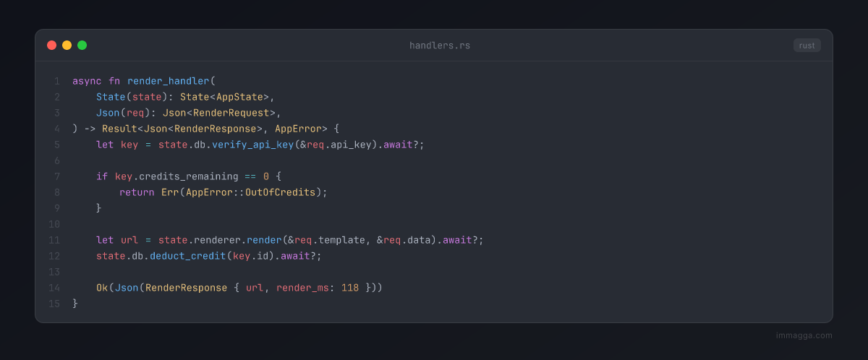Click the green maximize window dot

[82, 45]
